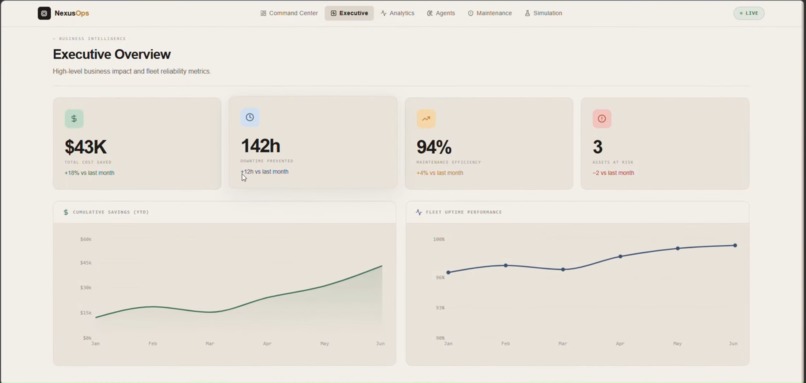The width and height of the screenshot is (806, 383).
Task: Click the 3 assets at risk value
Action: click(597, 147)
